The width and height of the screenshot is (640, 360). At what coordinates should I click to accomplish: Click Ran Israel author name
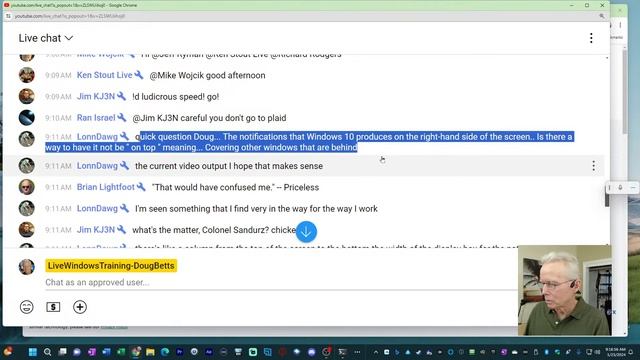96,118
